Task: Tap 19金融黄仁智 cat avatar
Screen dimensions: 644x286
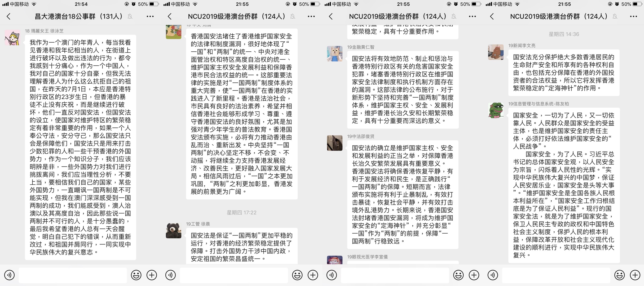Action: [335, 53]
